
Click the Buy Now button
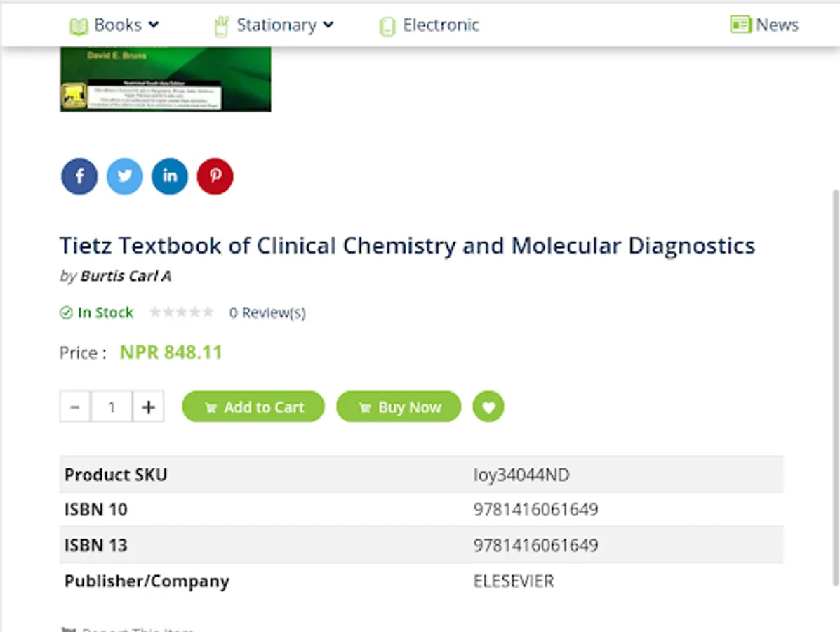click(x=399, y=407)
